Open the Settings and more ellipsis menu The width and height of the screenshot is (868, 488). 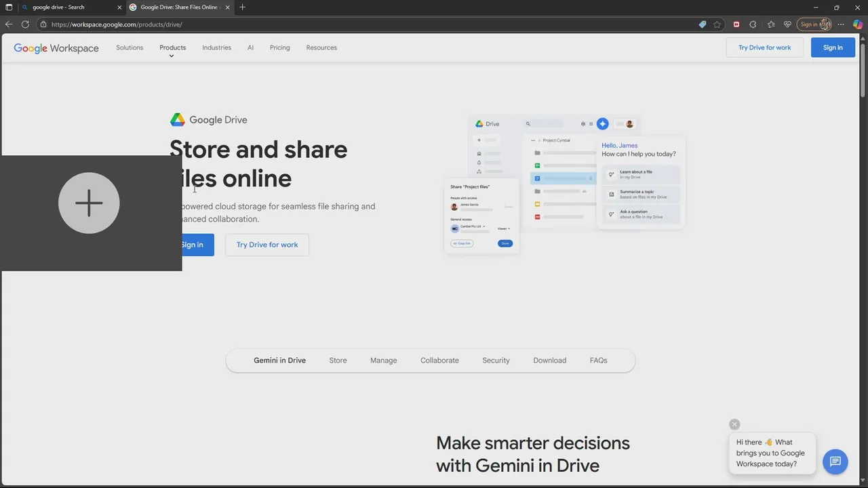(x=841, y=24)
